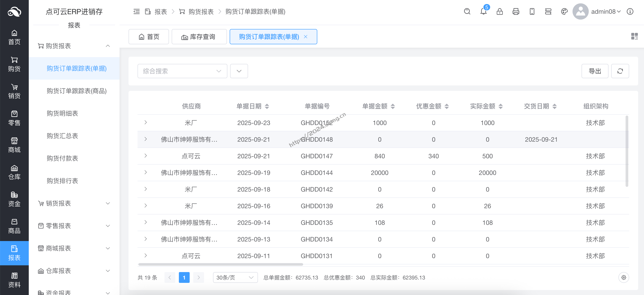Screen dimensions: 644x295
Task: Open the 报表 module in sidebar
Action: pyautogui.click(x=14, y=253)
